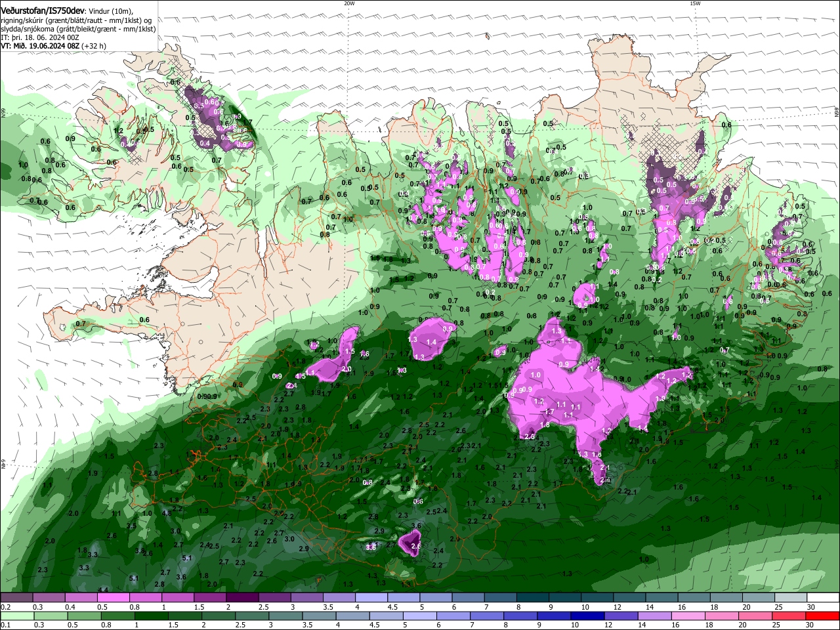Select the lightest green swatch starting rain legend

tap(17, 616)
